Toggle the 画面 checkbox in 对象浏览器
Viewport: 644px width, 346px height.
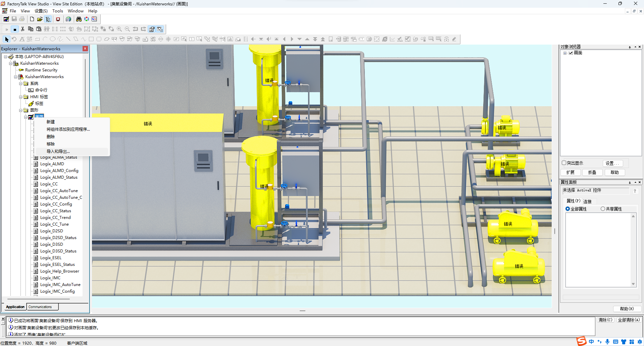pyautogui.click(x=571, y=53)
